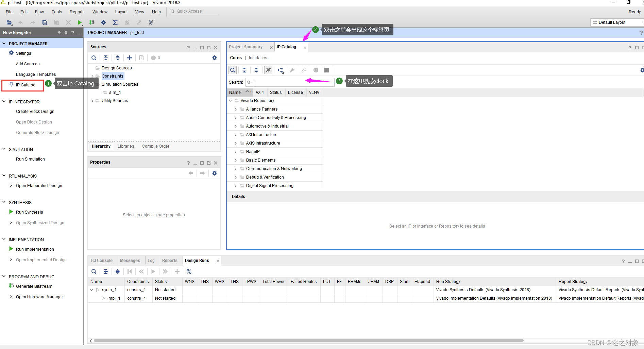Collapse synth_1 run row
The width and height of the screenshot is (644, 349).
[91, 290]
